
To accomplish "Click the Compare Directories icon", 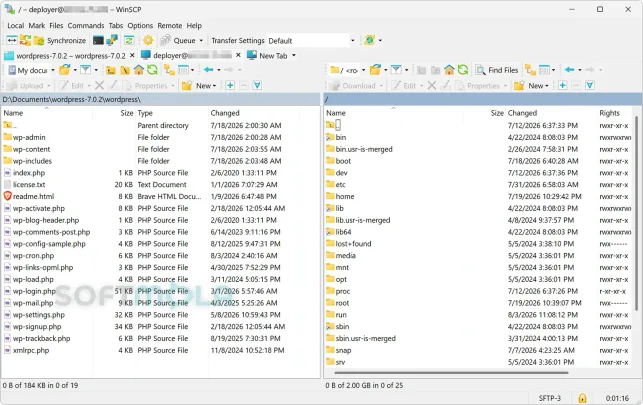I will pyautogui.click(x=11, y=40).
